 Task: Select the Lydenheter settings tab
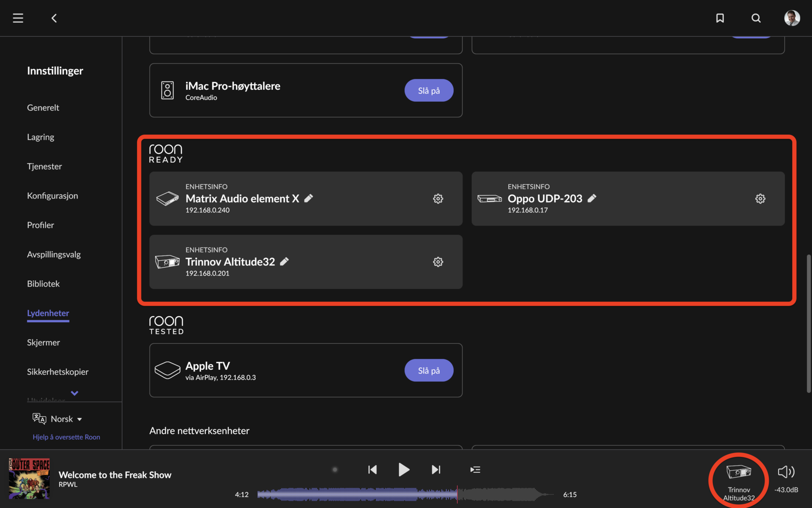[48, 313]
